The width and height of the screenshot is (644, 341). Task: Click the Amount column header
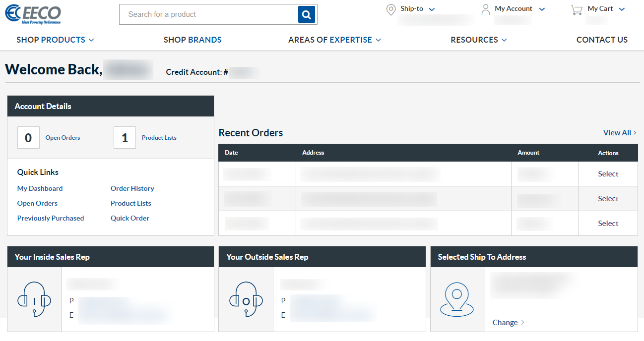tap(528, 153)
